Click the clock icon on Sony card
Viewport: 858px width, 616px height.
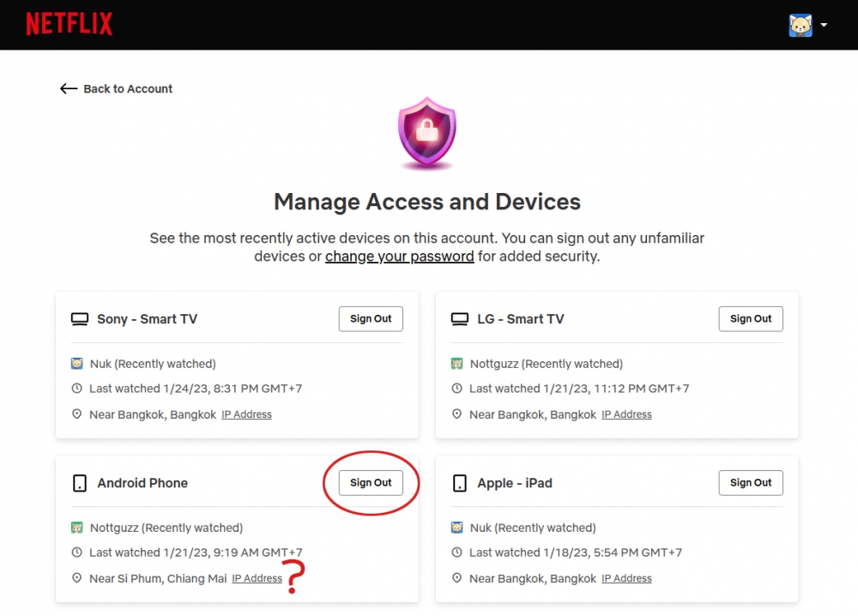(x=76, y=389)
